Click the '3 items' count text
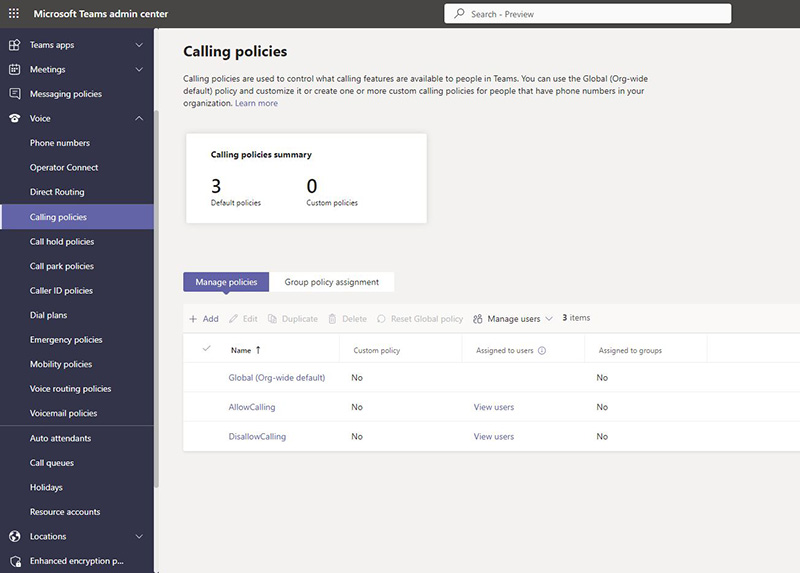Viewport: 800px width, 573px height. click(x=576, y=318)
